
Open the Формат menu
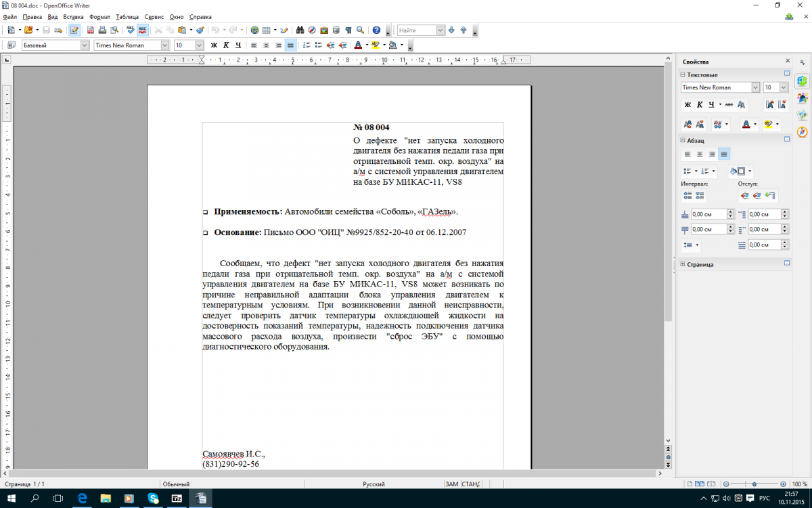99,16
